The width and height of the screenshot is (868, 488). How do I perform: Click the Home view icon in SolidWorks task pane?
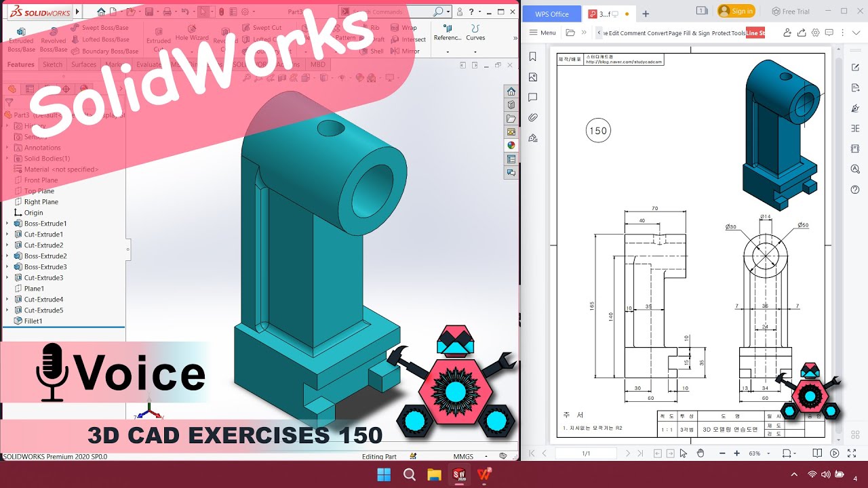[511, 91]
